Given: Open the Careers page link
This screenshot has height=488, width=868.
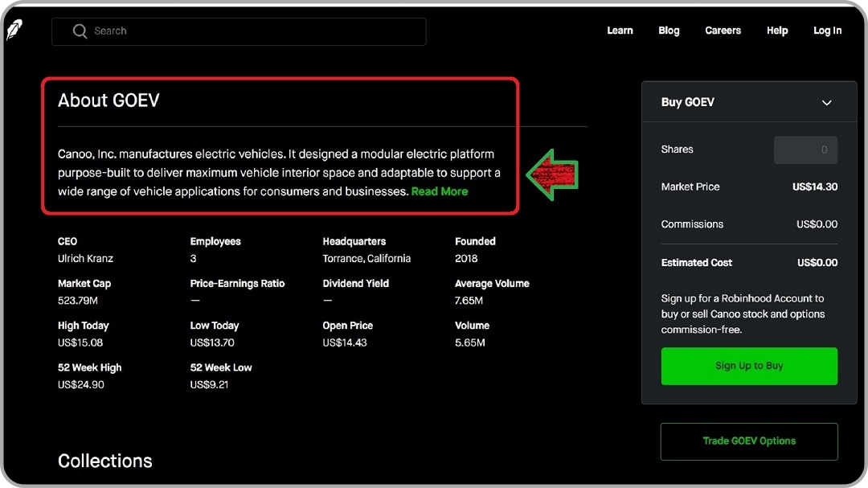Looking at the screenshot, I should 723,31.
